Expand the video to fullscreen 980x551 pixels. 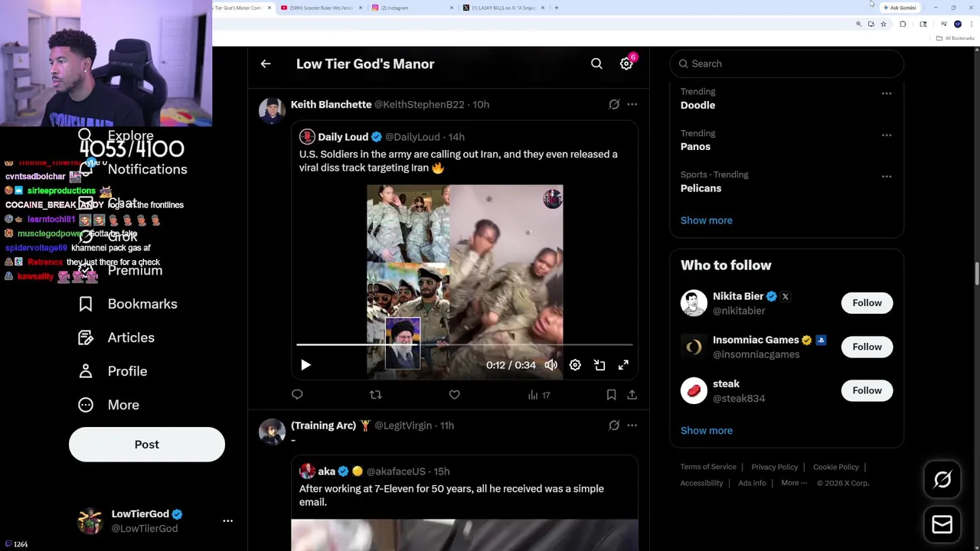623,365
